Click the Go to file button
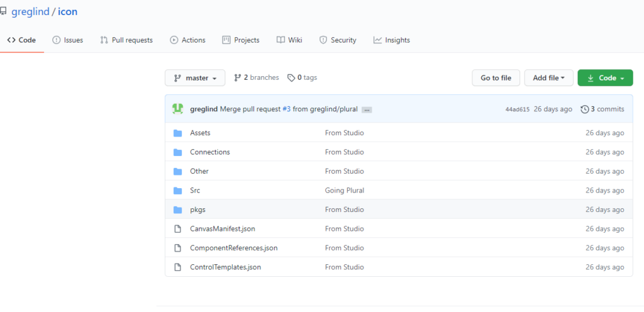Image resolution: width=644 pixels, height=312 pixels. tap(496, 78)
